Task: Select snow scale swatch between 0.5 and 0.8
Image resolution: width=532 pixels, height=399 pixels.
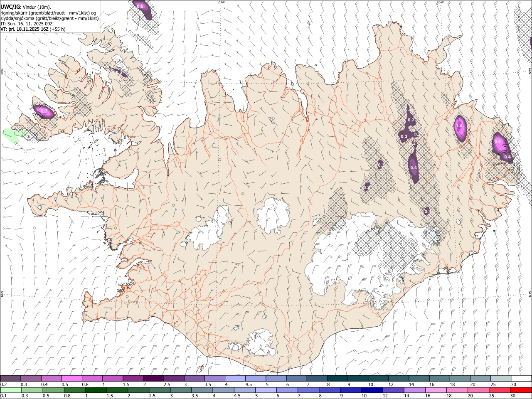Action: [71, 378]
